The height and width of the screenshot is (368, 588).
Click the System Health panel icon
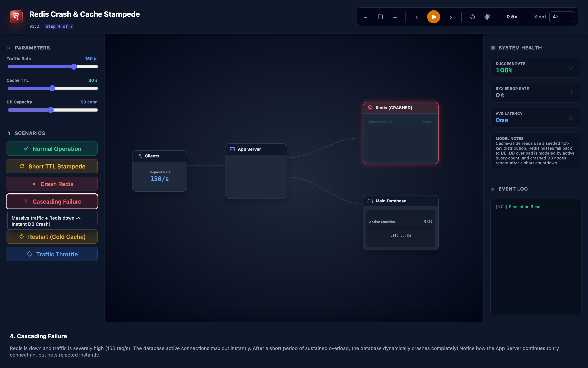pos(493,48)
